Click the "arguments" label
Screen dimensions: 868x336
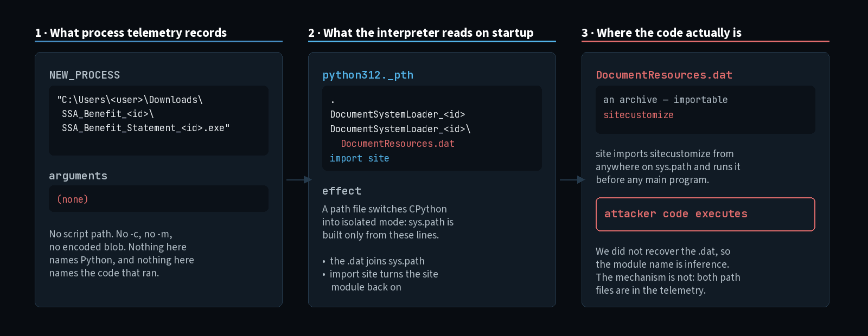click(78, 176)
